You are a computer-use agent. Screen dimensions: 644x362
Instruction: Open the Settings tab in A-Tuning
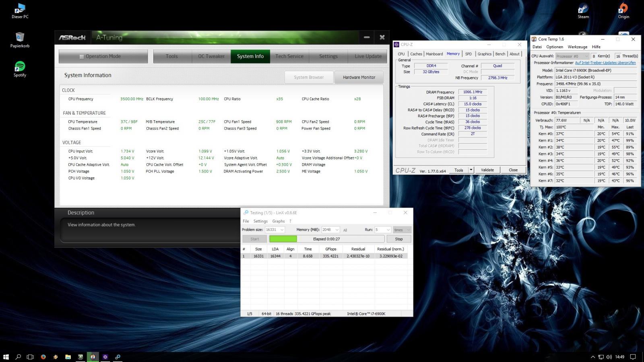coord(328,56)
